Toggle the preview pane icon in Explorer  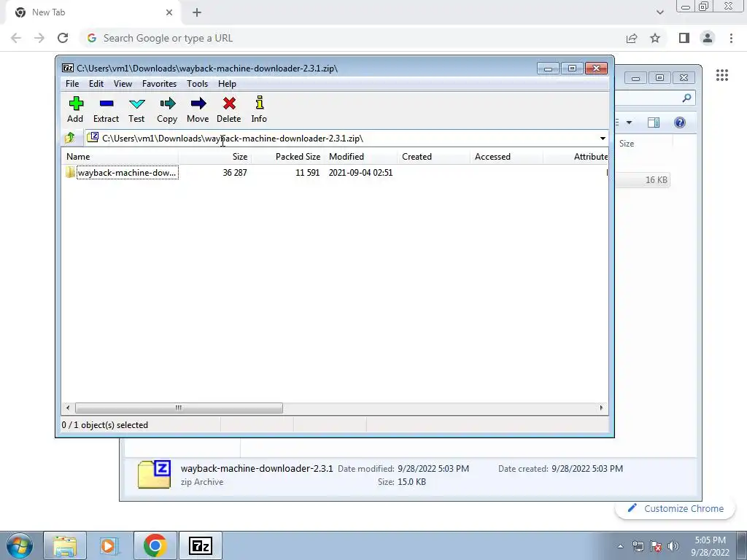click(x=654, y=122)
